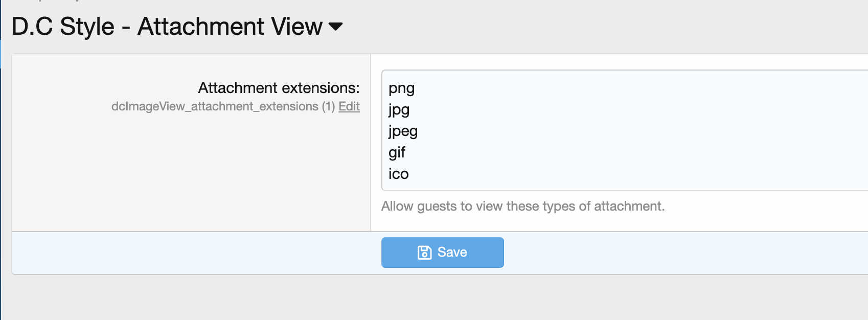Place cursor on the png line
This screenshot has width=868, height=320.
point(401,88)
